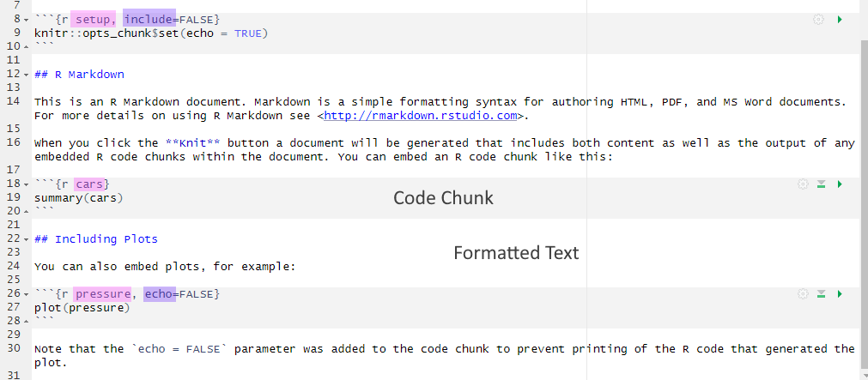Collapse the cars chunk fold arrow on line 18
Image resolution: width=868 pixels, height=380 pixels.
[26, 184]
